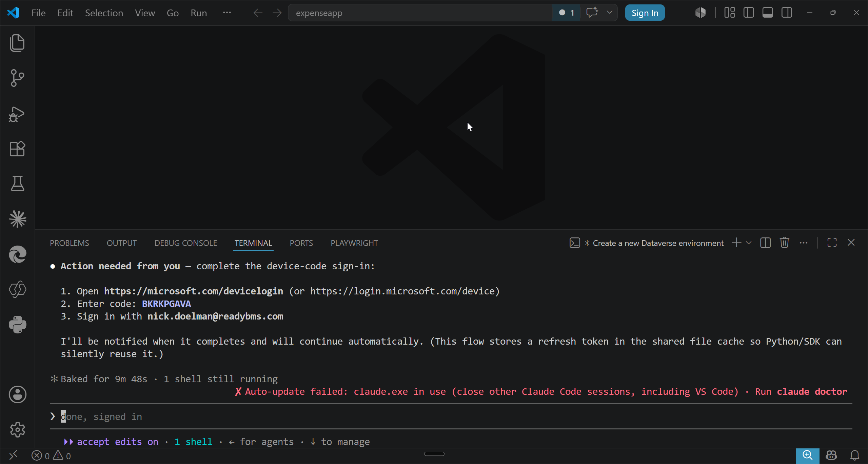Screen dimensions: 868x464
Task: Close the terminal panel
Action: pos(851,243)
